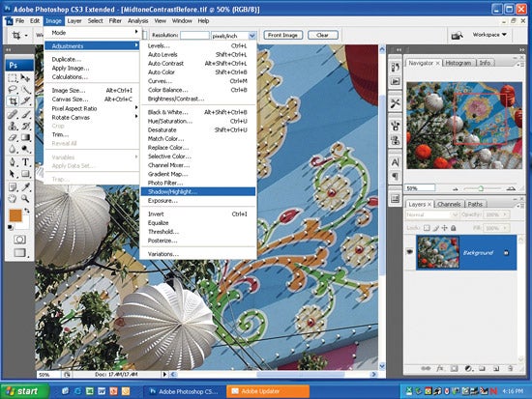This screenshot has width=532, height=399.
Task: Select the Magic Wand tool
Action: coord(25,90)
